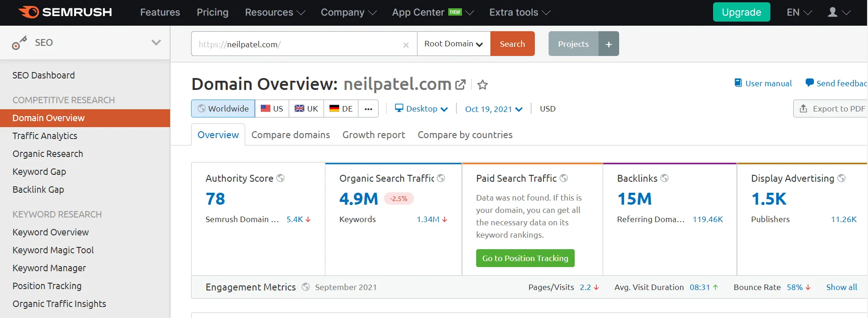Click the orange Search button
The height and width of the screenshot is (318, 868).
click(x=512, y=44)
